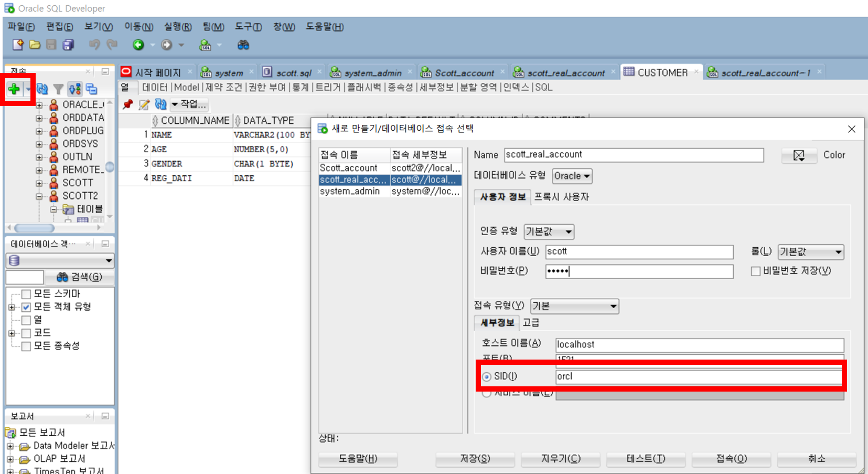Screen dimensions: 868x474
Task: Select the system_admin connection row
Action: 390,192
